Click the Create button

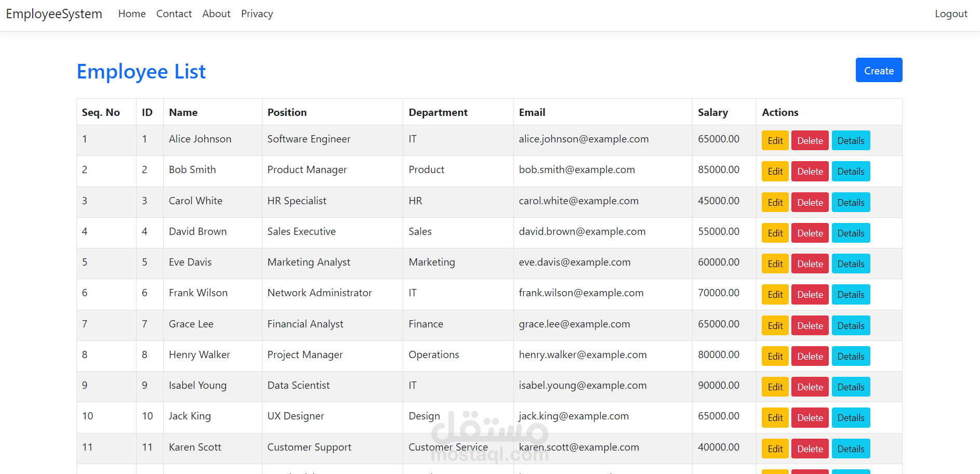coord(879,70)
